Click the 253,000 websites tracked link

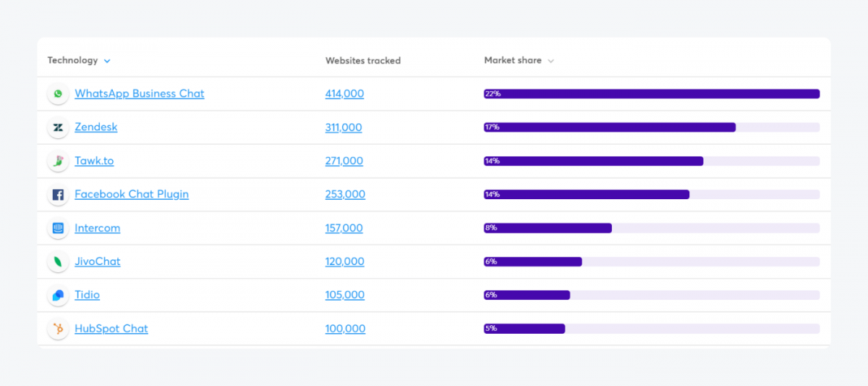pyautogui.click(x=346, y=194)
